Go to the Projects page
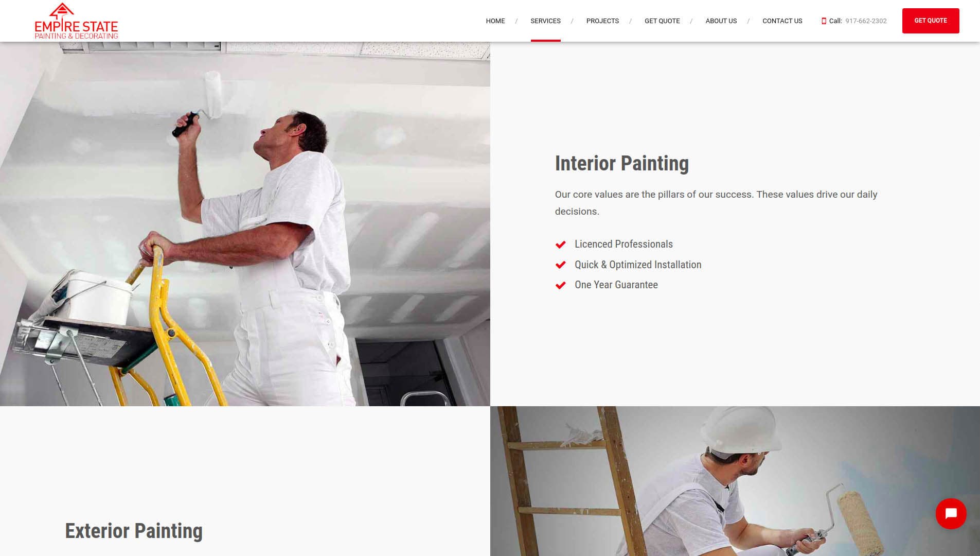Viewport: 980px width, 556px height. click(602, 21)
